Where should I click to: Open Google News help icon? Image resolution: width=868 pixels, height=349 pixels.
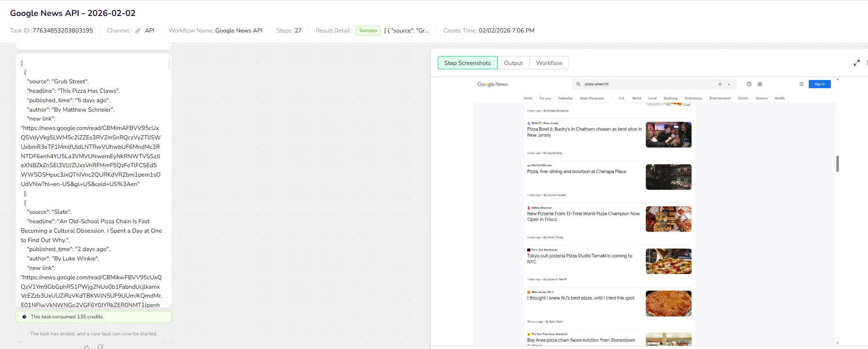pos(749,84)
